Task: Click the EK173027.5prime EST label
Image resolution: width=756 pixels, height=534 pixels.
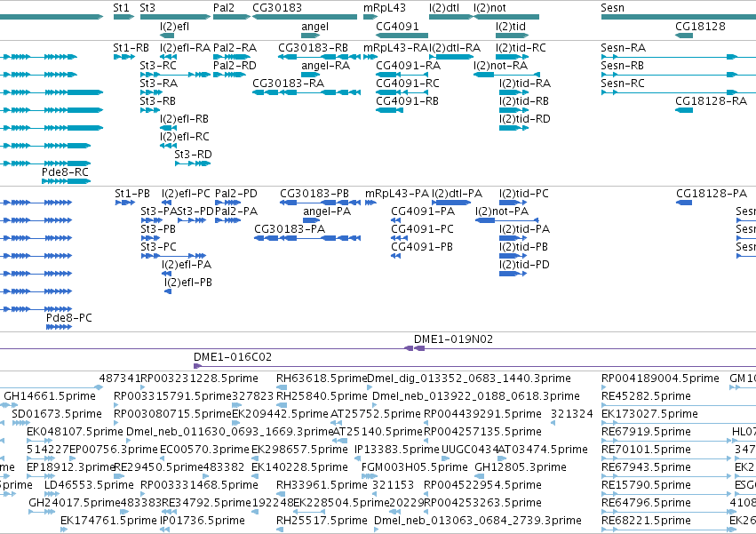Action: pyautogui.click(x=649, y=414)
